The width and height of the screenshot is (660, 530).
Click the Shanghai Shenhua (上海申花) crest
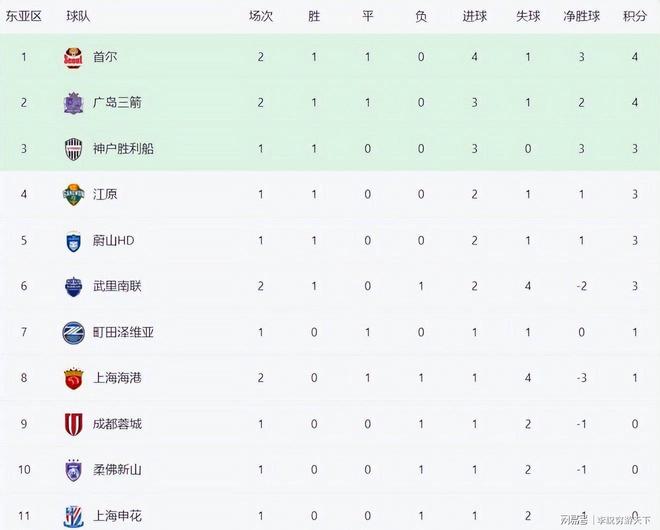[x=73, y=515]
